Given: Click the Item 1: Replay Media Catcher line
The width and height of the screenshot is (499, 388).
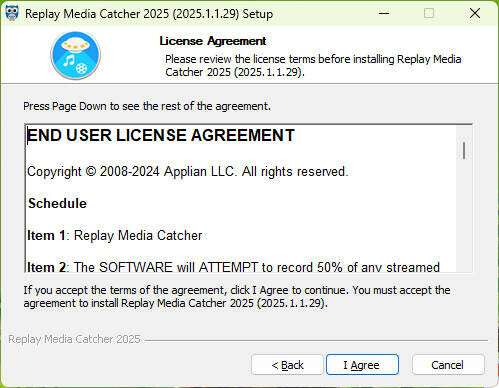Looking at the screenshot, I should point(115,235).
